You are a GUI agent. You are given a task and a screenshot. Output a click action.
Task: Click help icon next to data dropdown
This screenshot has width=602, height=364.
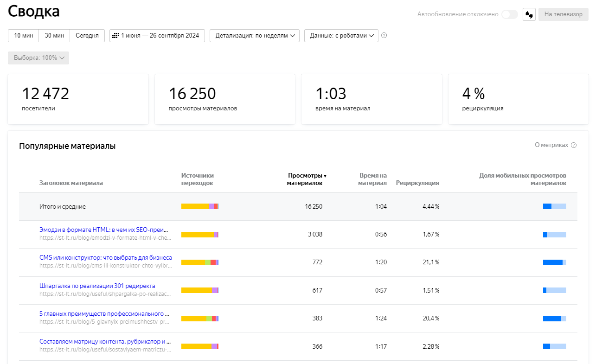(x=384, y=36)
